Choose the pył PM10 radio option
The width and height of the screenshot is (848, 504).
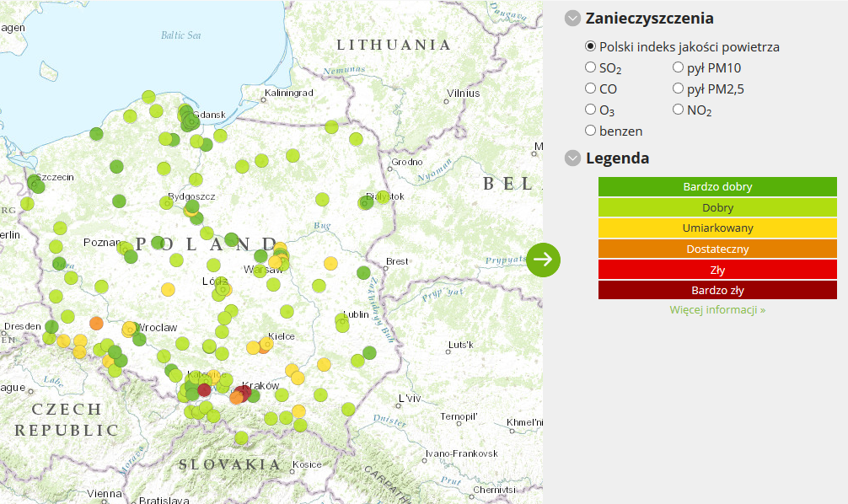(678, 67)
